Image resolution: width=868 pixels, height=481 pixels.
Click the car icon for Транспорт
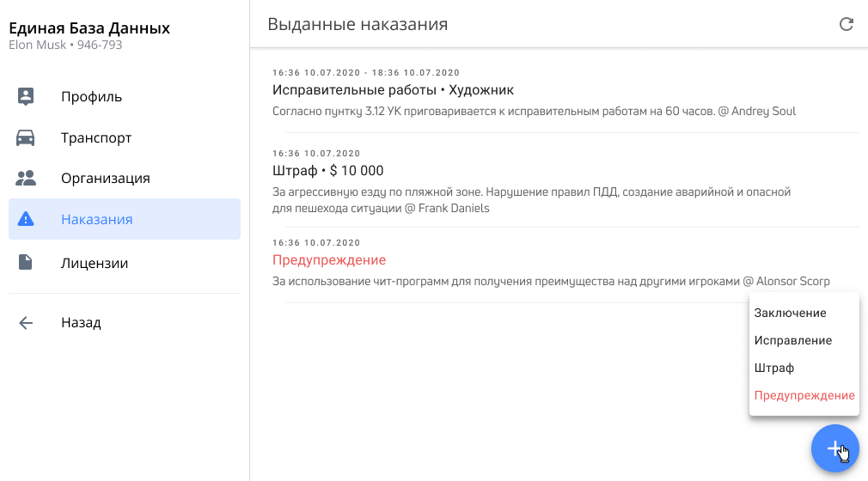click(x=26, y=137)
